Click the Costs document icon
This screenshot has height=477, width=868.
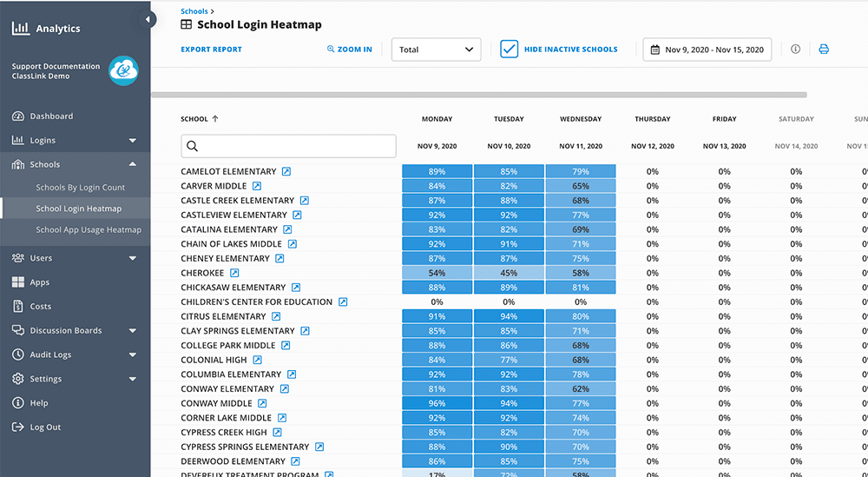click(18, 307)
